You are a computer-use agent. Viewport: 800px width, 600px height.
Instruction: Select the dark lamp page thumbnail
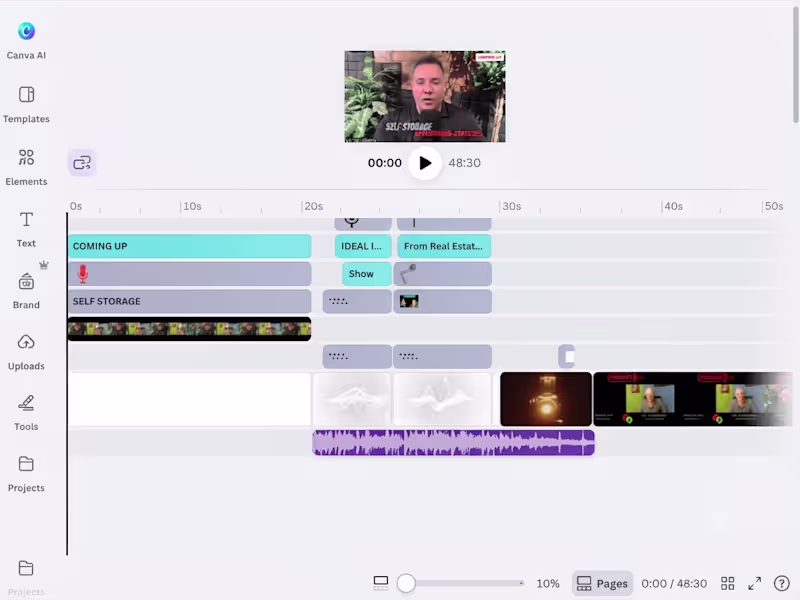(546, 399)
